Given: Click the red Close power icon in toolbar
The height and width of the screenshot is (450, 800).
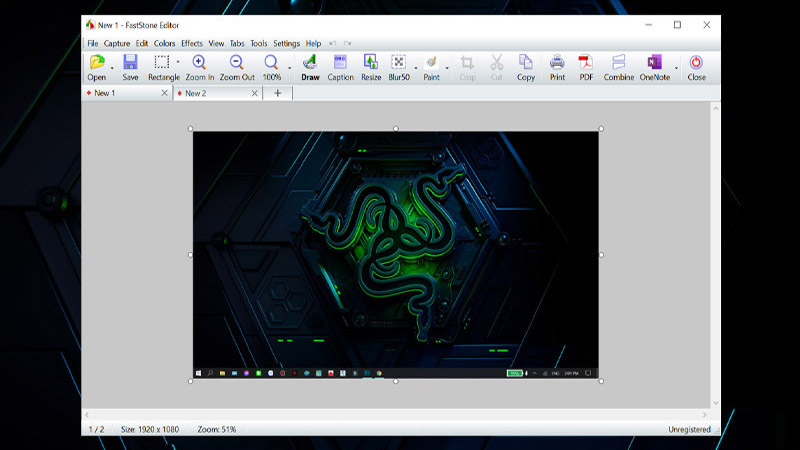Looking at the screenshot, I should tap(696, 62).
